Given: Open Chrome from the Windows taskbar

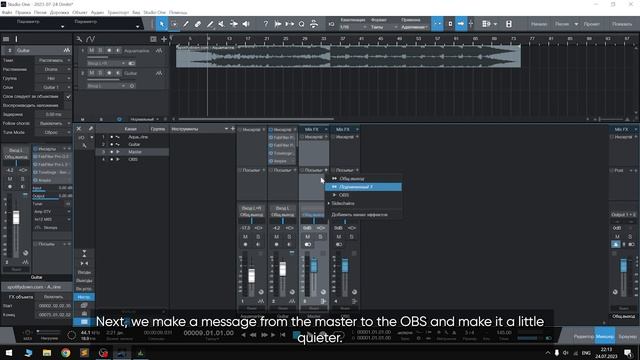Looking at the screenshot, I should coord(66,353).
